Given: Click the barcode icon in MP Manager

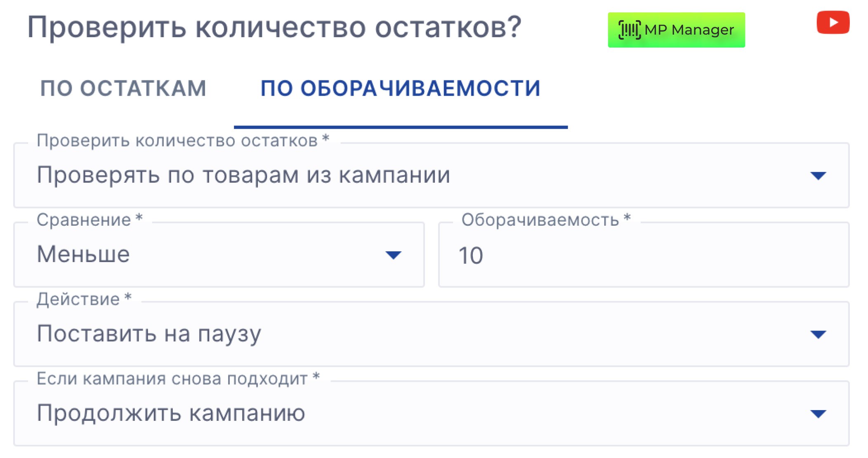Looking at the screenshot, I should 629,30.
